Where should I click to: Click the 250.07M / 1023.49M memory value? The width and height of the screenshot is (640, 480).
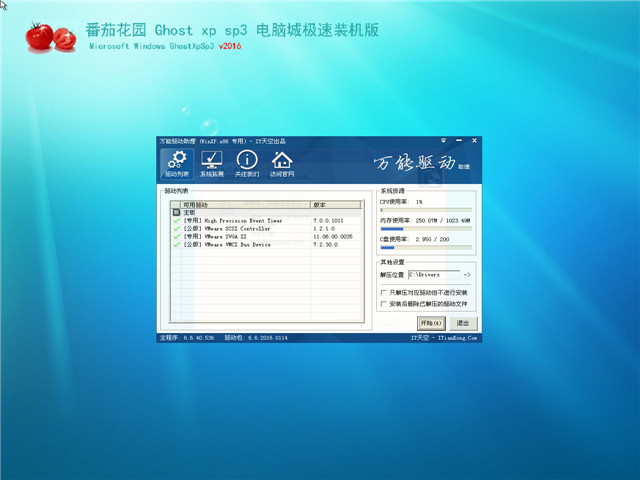click(442, 220)
